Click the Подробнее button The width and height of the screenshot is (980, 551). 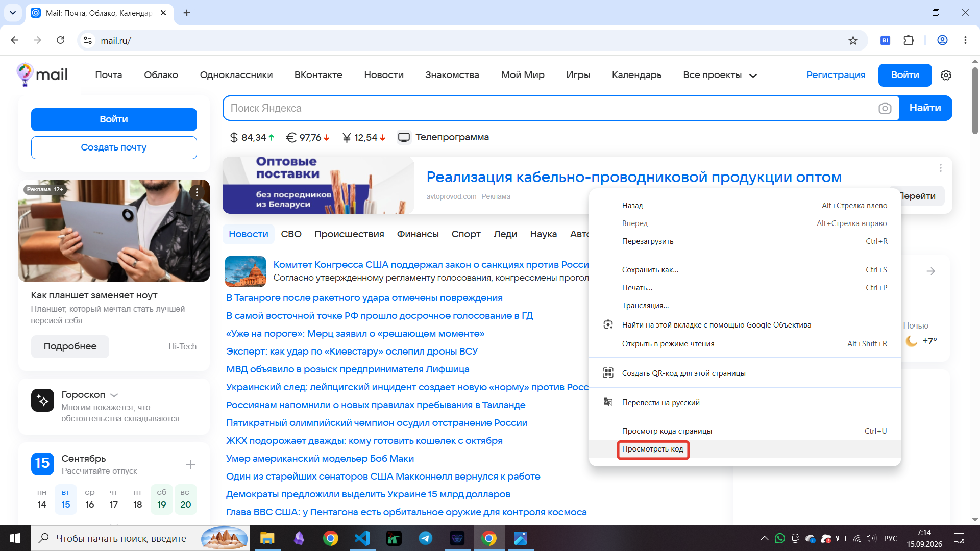point(70,346)
